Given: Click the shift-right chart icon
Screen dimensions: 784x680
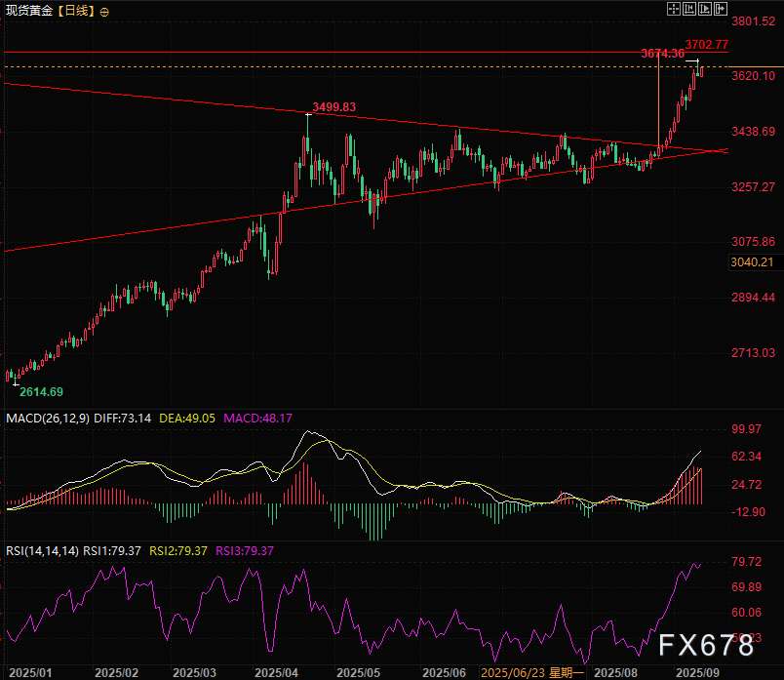Looking at the screenshot, I should point(722,9).
